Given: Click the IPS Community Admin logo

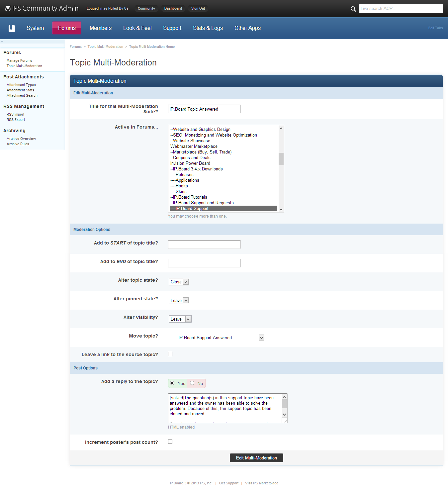Looking at the screenshot, I should click(x=42, y=8).
